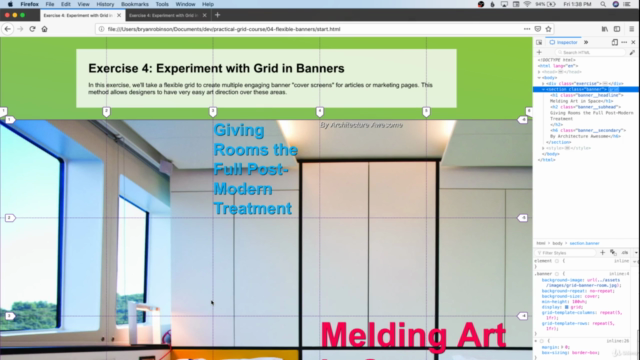This screenshot has height=360, width=640.
Task: Open the Apple menu
Action: [x=10, y=4]
